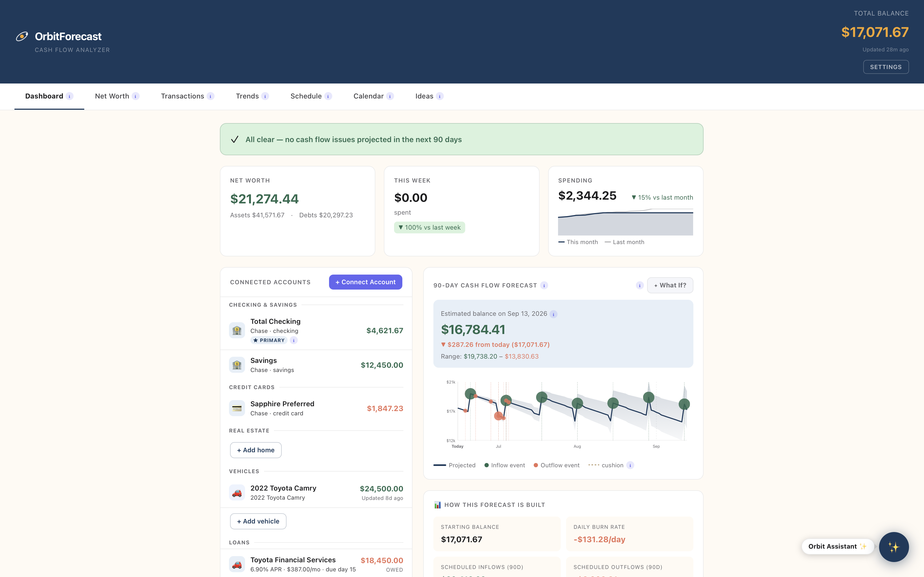The image size is (924, 577).
Task: Click info icon beside cushion legend
Action: coord(630,465)
